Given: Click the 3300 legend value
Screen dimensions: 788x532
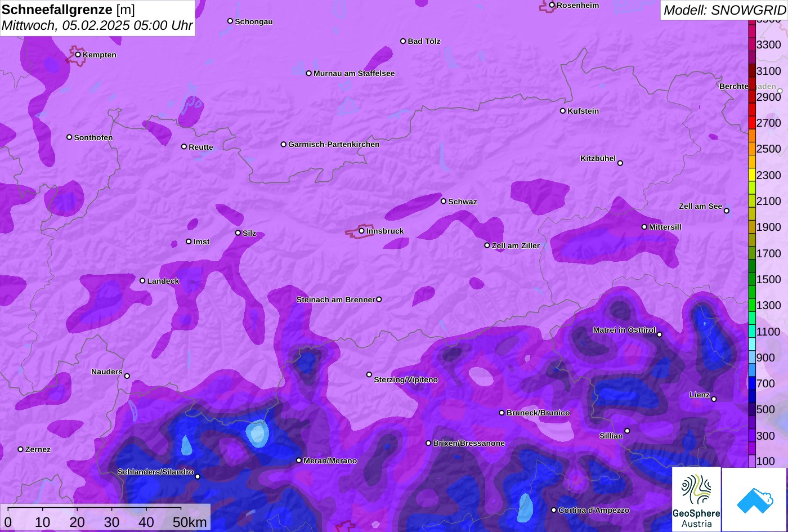Looking at the screenshot, I should click(769, 44).
